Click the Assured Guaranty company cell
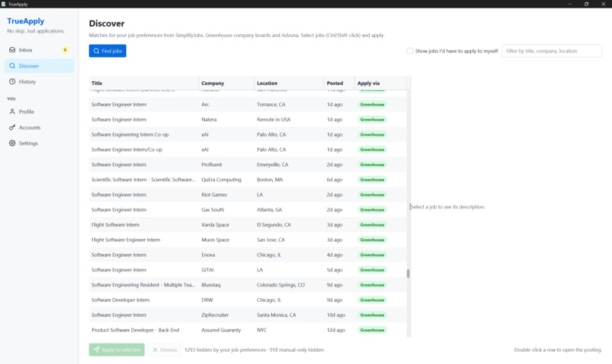Viewport: 612px width, 364px height. pyautogui.click(x=221, y=330)
